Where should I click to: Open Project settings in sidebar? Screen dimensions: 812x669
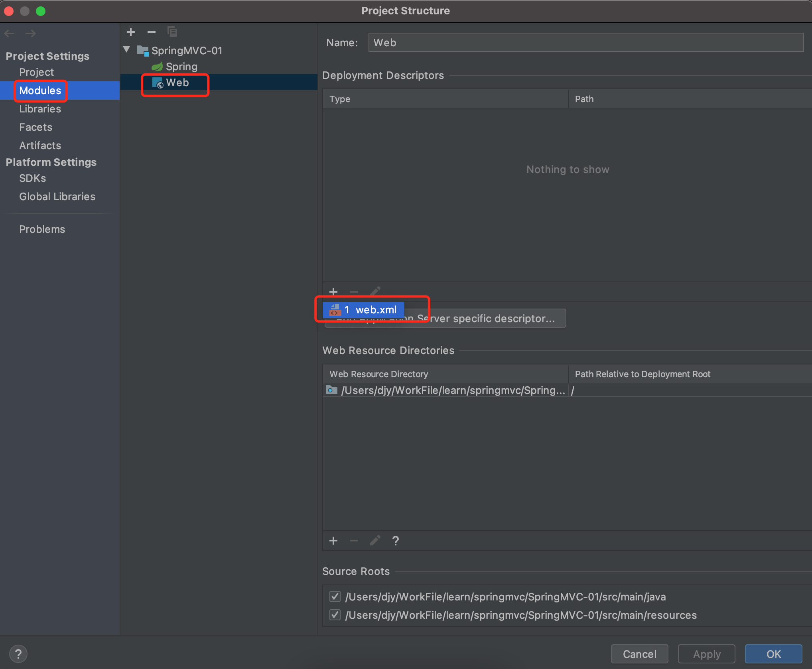click(x=36, y=72)
